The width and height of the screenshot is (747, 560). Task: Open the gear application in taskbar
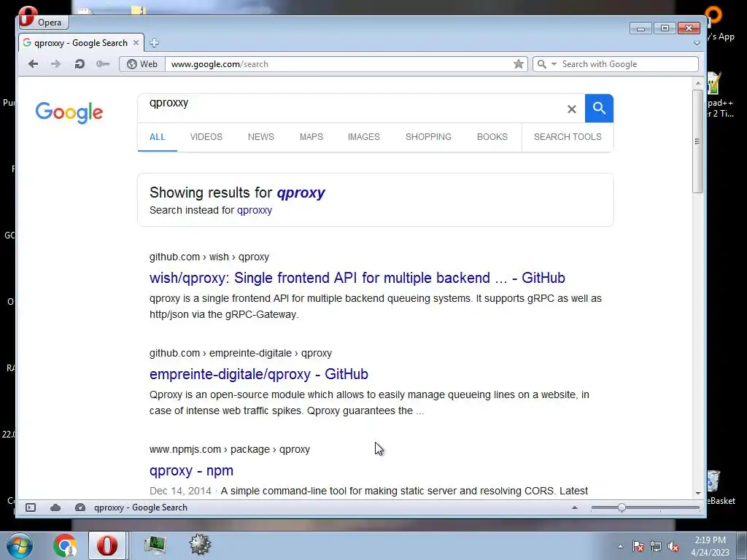point(200,545)
